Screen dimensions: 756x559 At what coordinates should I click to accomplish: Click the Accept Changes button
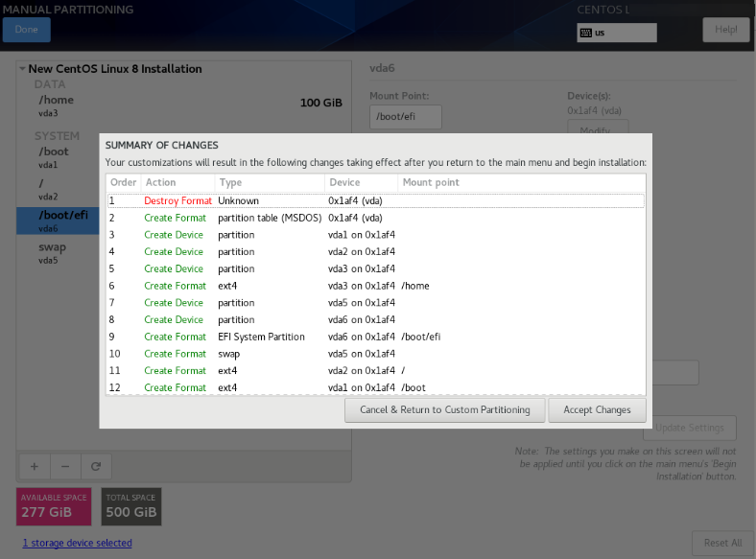coord(597,410)
